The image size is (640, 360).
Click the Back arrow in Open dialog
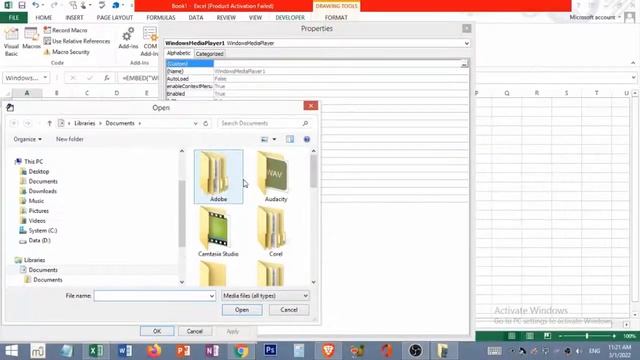pos(13,123)
